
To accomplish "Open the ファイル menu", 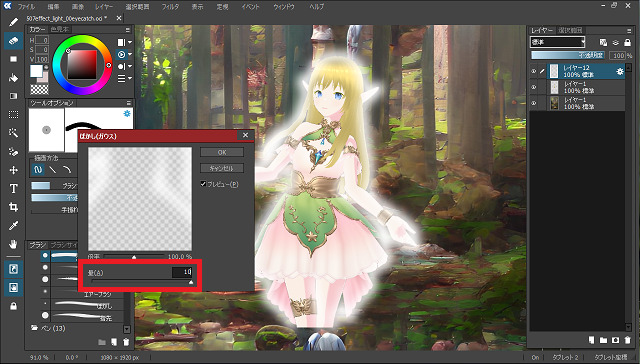I will coord(26,7).
